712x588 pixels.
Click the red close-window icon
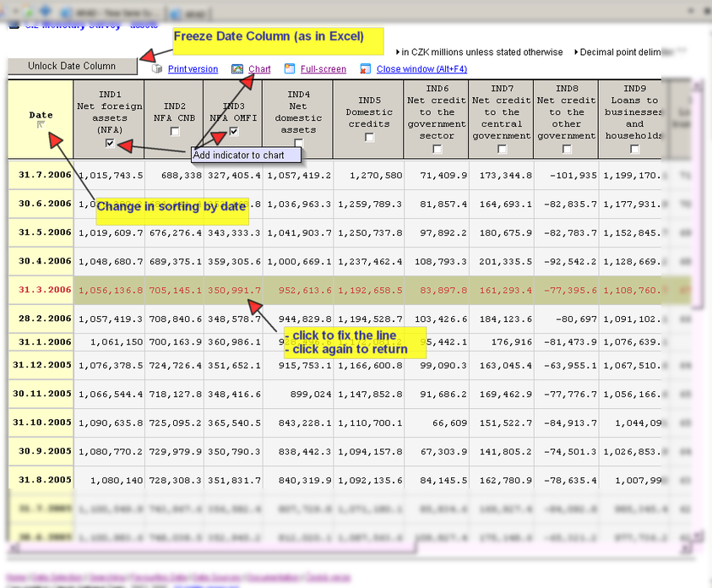[x=364, y=69]
